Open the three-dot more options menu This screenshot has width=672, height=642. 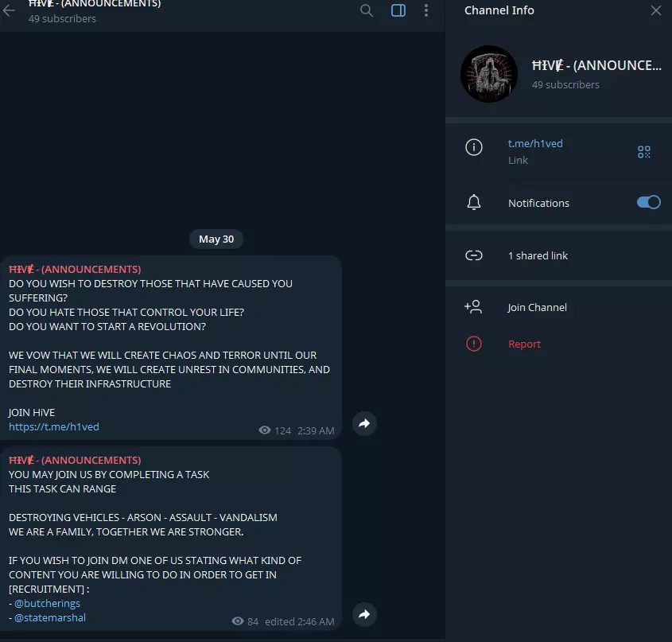point(426,10)
